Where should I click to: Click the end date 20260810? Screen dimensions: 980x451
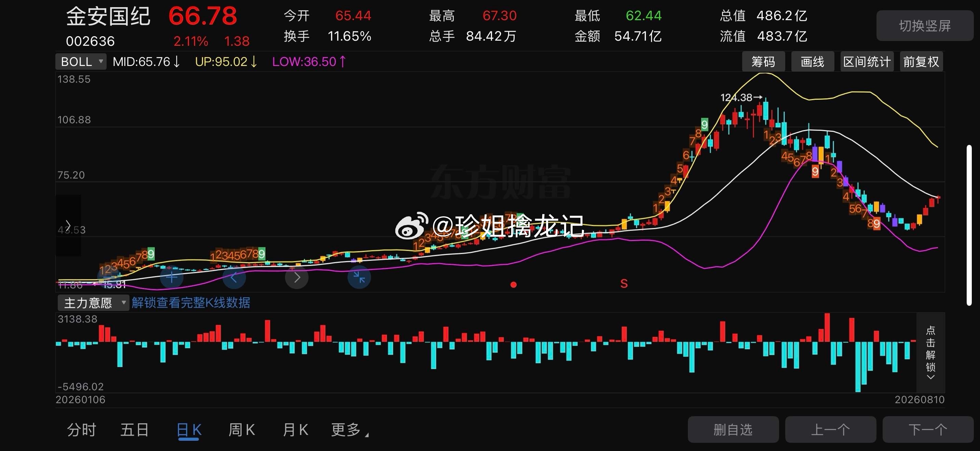[x=920, y=400]
